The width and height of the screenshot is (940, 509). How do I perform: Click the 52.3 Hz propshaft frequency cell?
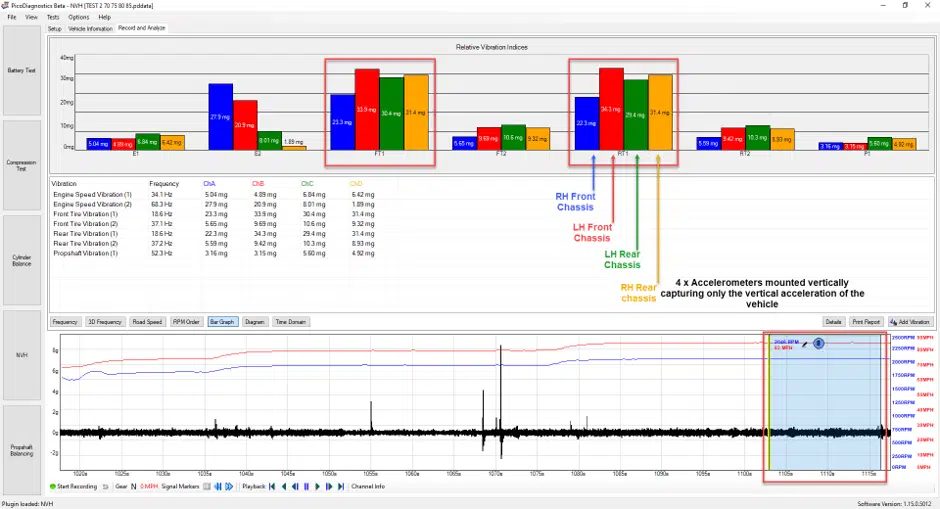162,254
